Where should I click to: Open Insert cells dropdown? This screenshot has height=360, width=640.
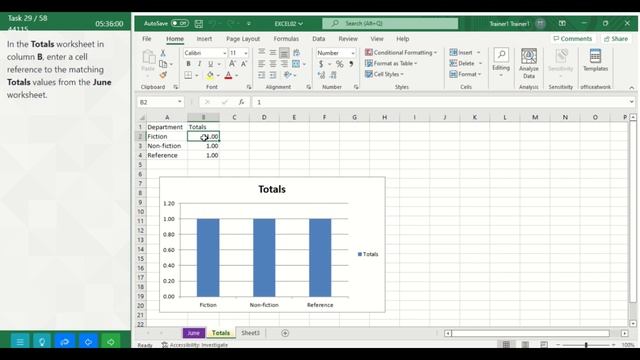pos(465,52)
